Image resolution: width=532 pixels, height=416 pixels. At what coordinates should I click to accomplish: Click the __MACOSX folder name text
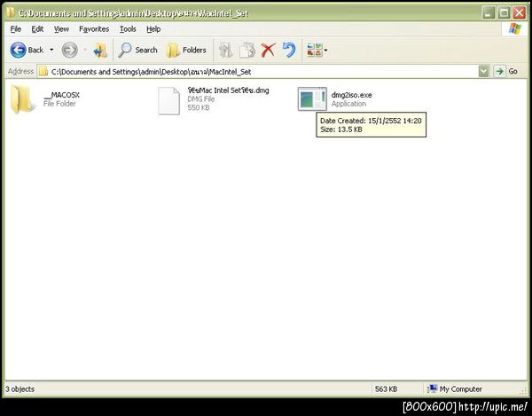tap(61, 95)
